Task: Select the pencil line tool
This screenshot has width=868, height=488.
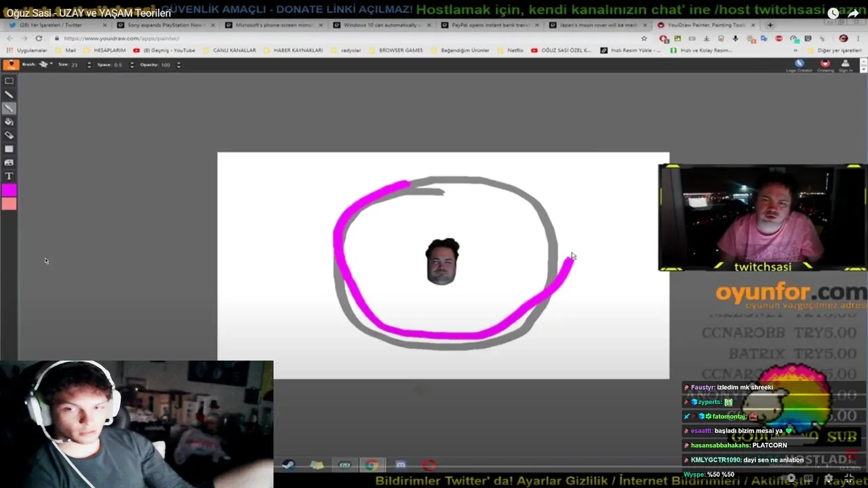Action: [x=9, y=94]
